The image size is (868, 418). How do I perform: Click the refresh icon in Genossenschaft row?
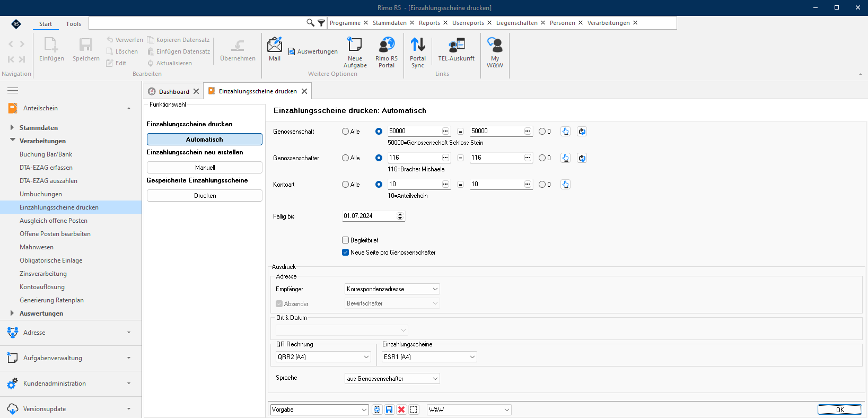point(582,132)
